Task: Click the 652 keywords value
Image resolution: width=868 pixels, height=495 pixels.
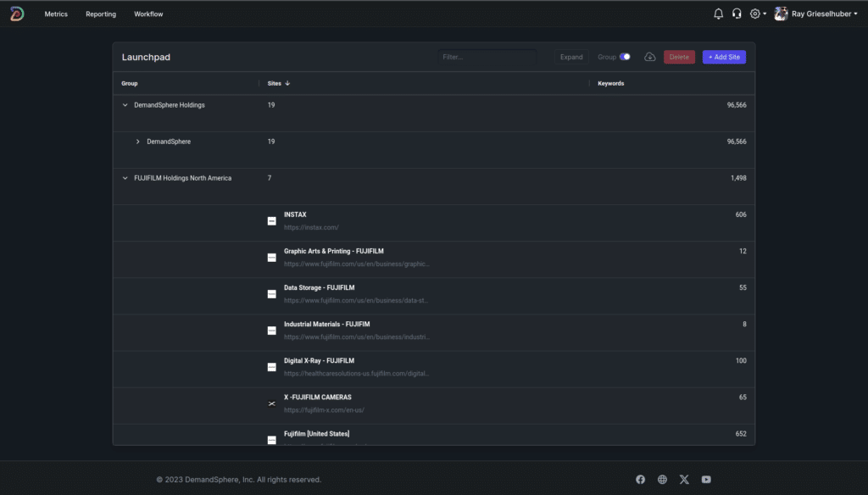Action: click(x=741, y=434)
